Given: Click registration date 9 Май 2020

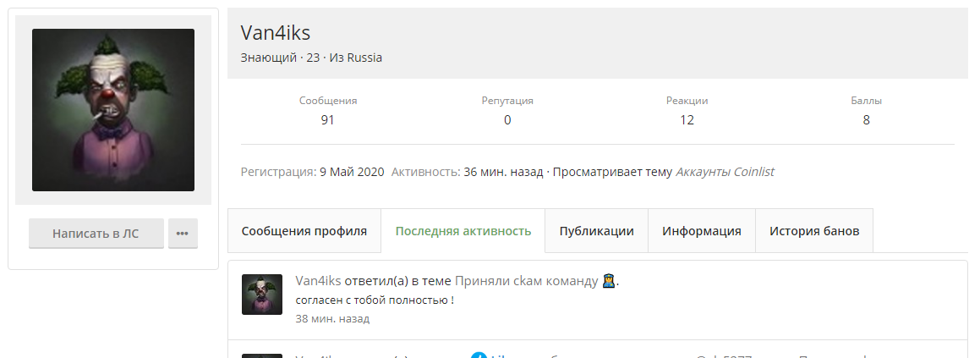Looking at the screenshot, I should click(352, 172).
